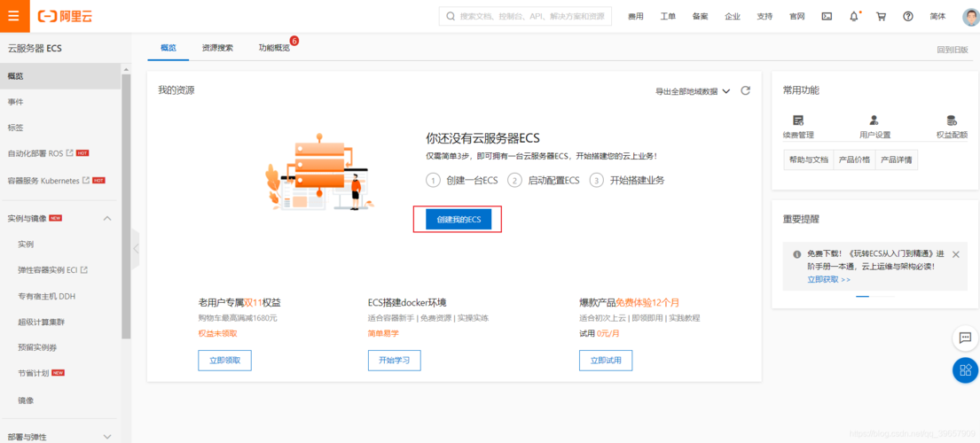Image resolution: width=980 pixels, height=443 pixels.
Task: Open the 企业 top menu
Action: pyautogui.click(x=733, y=17)
